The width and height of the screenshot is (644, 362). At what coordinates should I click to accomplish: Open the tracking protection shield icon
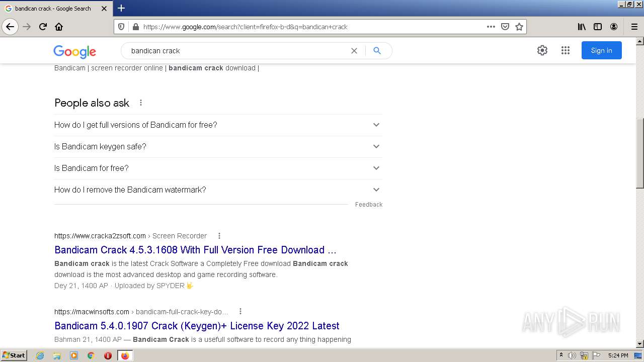121,27
